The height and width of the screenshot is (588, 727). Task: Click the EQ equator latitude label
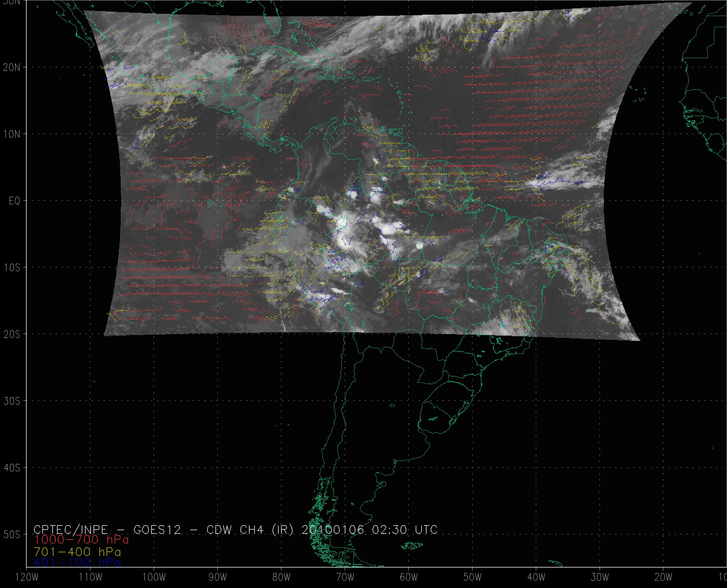tap(14, 201)
